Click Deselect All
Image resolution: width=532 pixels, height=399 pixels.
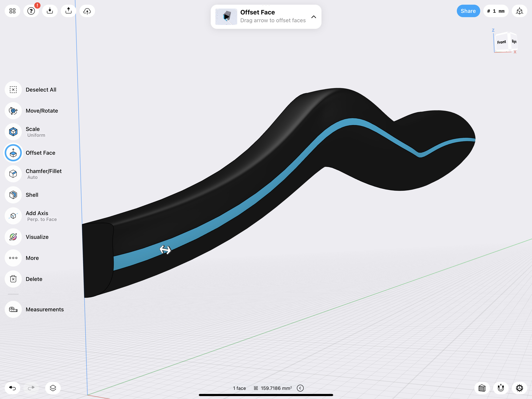(x=41, y=90)
